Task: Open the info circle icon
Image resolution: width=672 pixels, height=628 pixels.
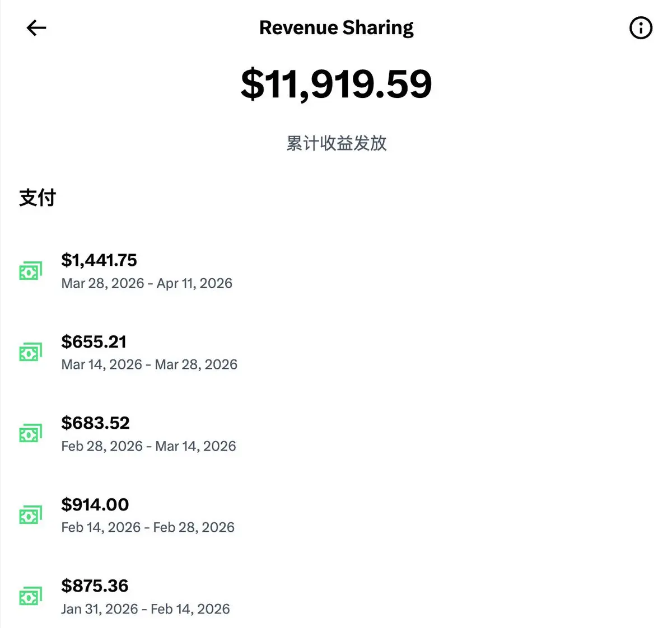Action: [x=641, y=28]
